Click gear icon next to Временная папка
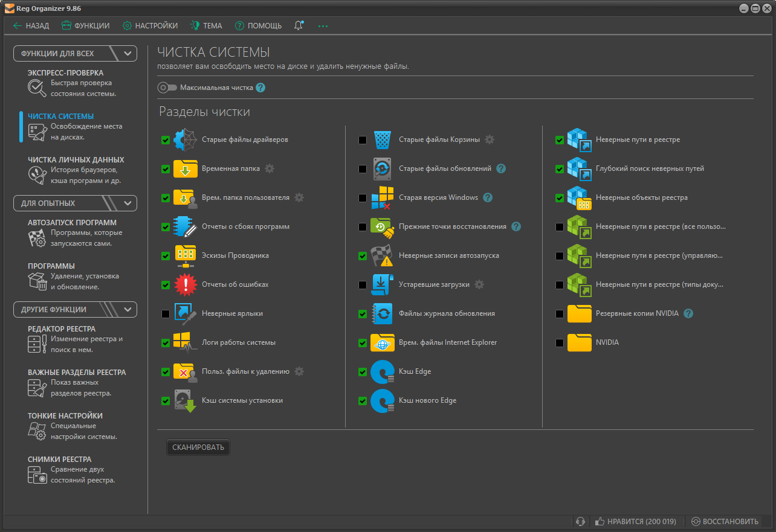 click(270, 168)
